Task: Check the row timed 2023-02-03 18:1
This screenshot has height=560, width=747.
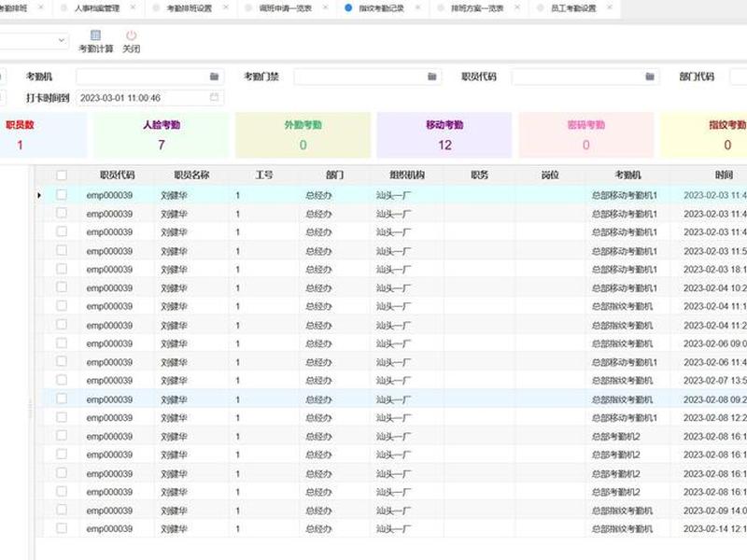Action: [62, 269]
